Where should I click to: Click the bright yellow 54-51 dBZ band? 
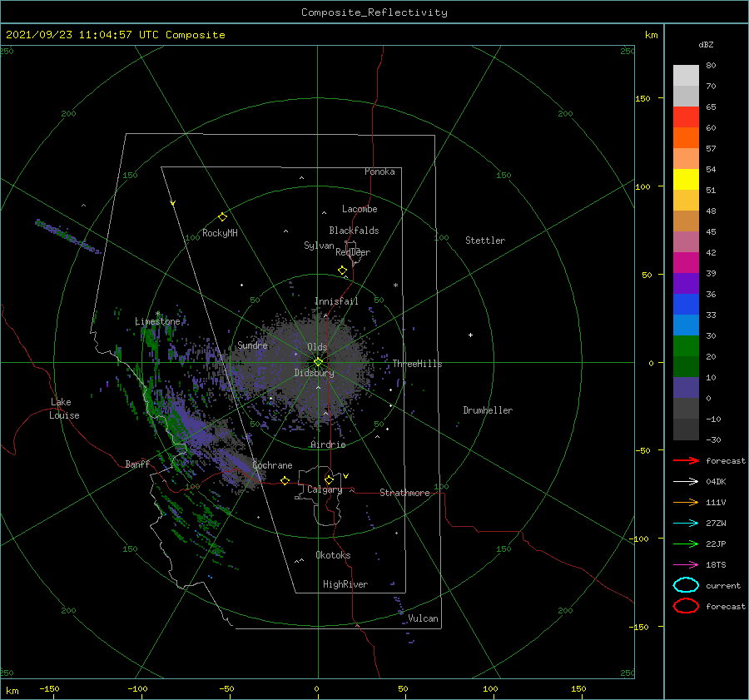coord(686,180)
